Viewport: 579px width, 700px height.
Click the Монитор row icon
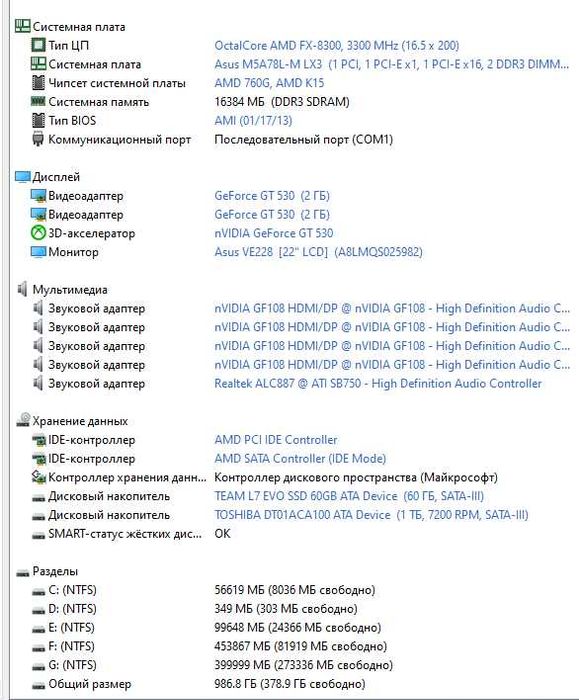point(38,252)
